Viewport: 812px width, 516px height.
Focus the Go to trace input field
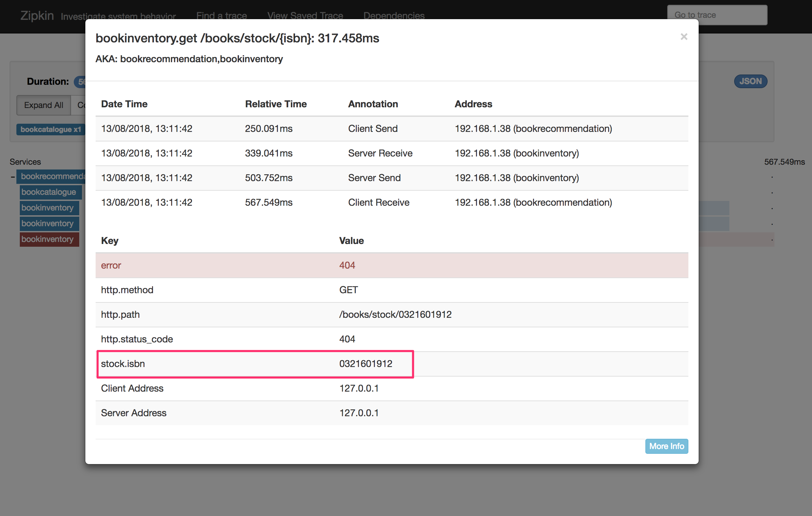[717, 15]
